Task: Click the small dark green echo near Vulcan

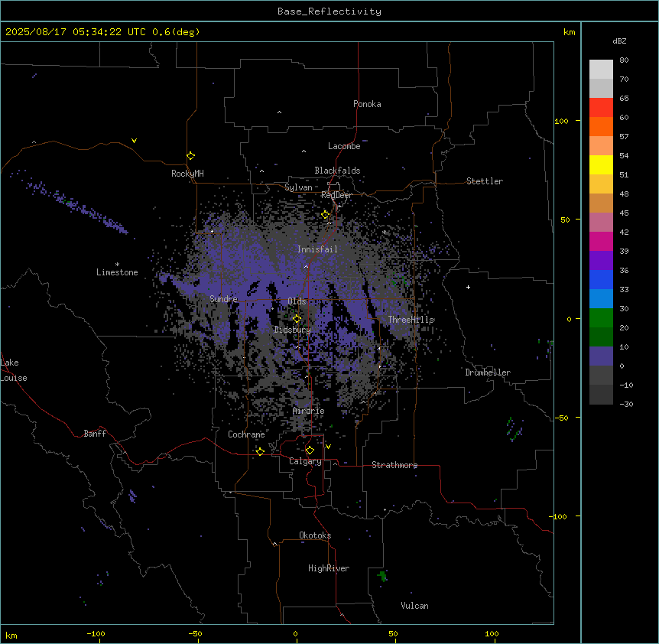Action: click(382, 576)
